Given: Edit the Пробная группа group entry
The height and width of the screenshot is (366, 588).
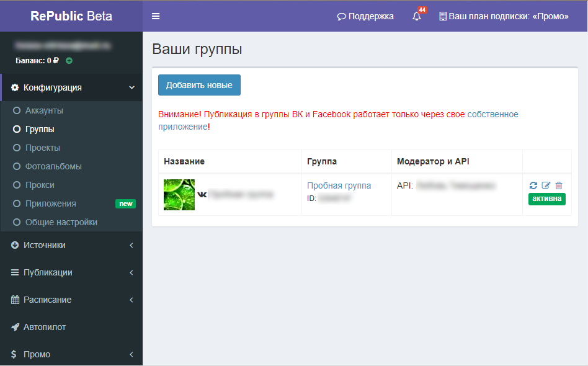Looking at the screenshot, I should pyautogui.click(x=546, y=185).
